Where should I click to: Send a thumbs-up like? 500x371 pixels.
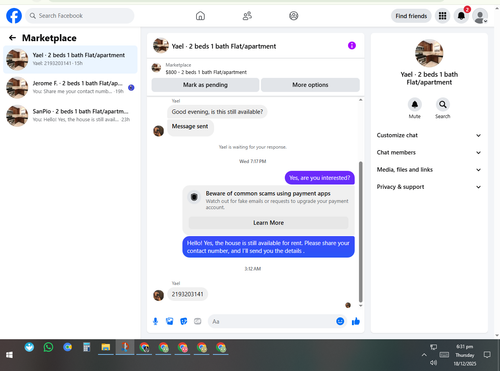pos(356,321)
